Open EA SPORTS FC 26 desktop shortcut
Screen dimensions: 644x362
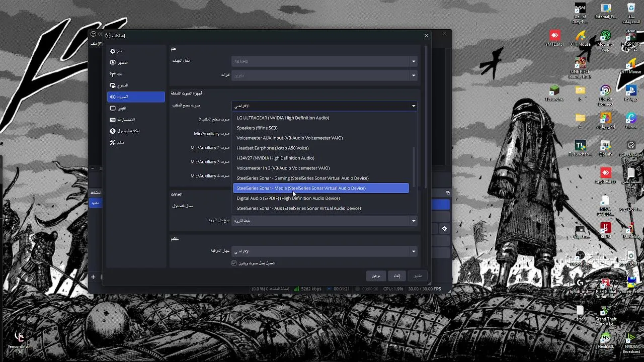pos(631,41)
